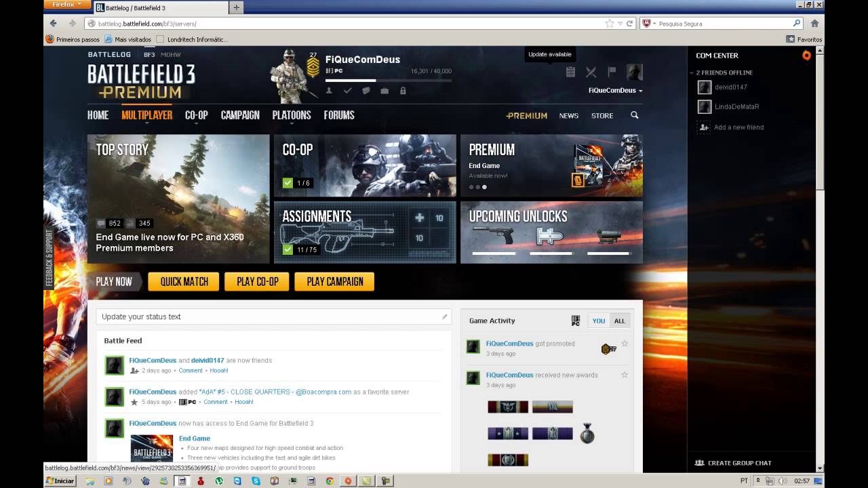This screenshot has width=868, height=488.
Task: Open the soldier silhouette icon under rank bar
Action: pos(329,90)
